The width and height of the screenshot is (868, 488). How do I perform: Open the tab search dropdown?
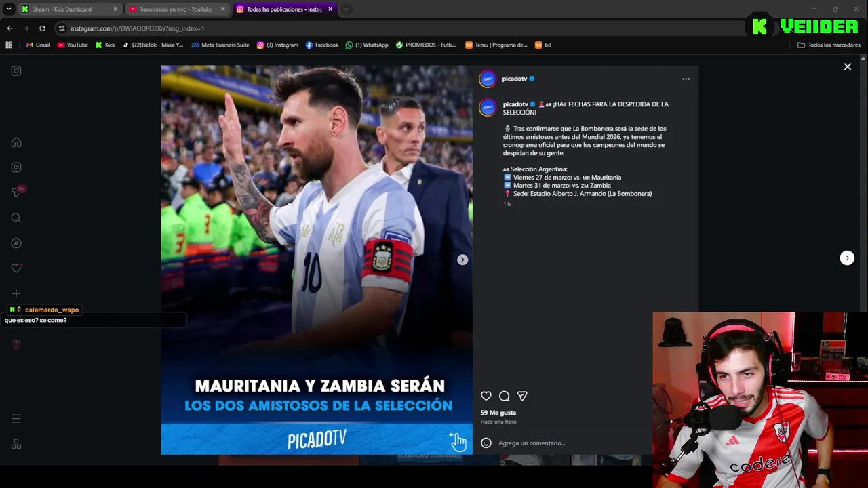click(9, 9)
